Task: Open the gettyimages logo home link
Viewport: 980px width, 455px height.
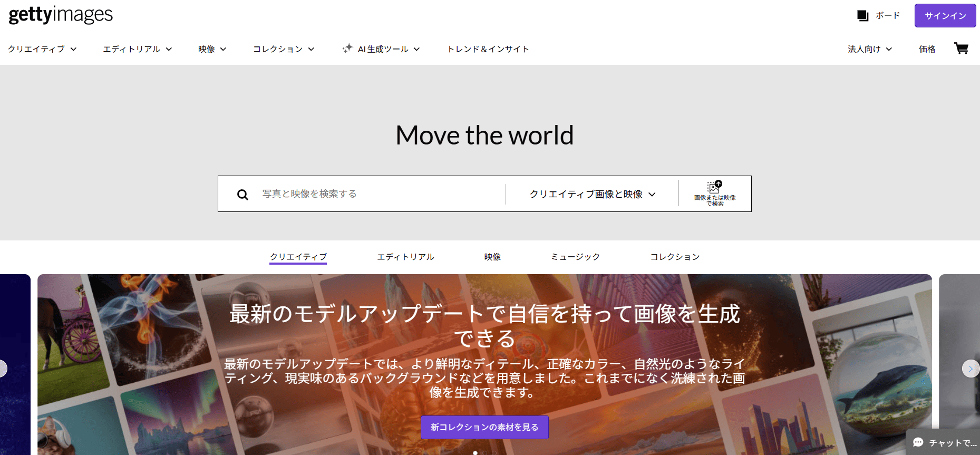Action: click(61, 15)
